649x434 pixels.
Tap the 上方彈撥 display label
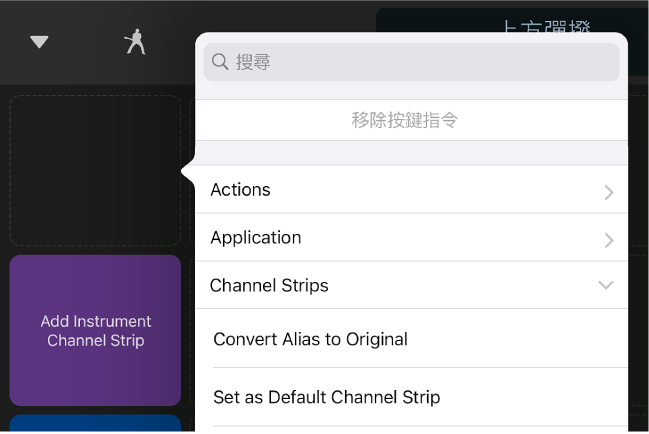[x=547, y=26]
